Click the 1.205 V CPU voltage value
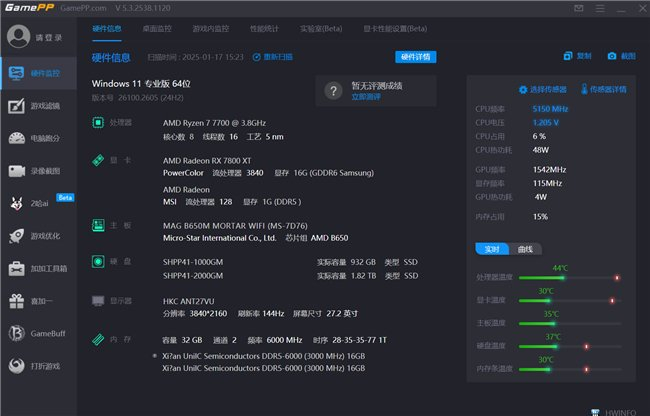The width and height of the screenshot is (650, 416). click(546, 123)
